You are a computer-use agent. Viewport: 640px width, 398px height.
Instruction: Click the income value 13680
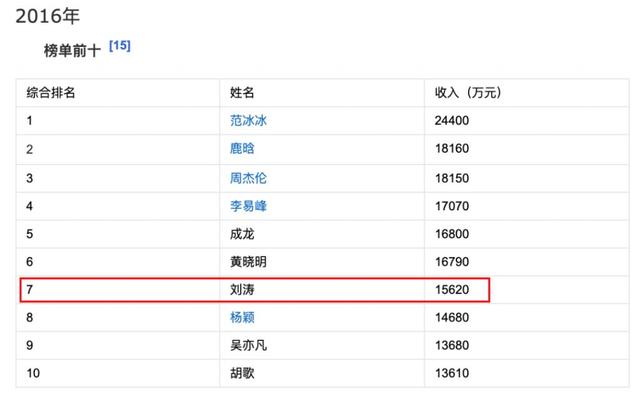point(452,345)
